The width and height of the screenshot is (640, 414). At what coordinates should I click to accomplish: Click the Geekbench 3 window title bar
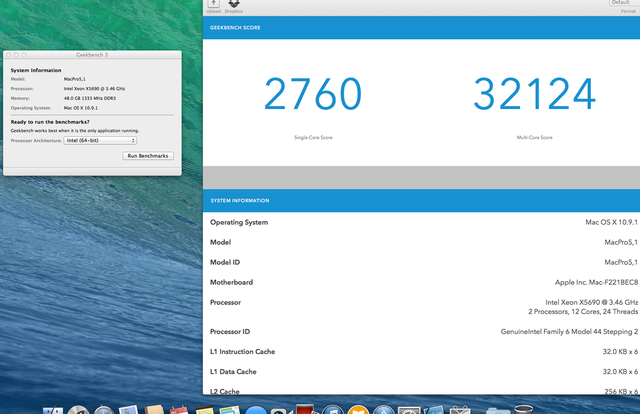(92, 55)
